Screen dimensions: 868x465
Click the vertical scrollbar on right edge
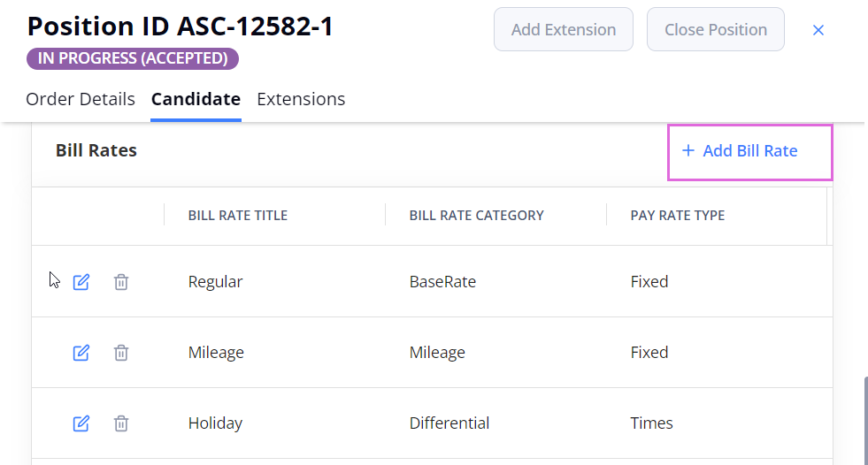865,420
